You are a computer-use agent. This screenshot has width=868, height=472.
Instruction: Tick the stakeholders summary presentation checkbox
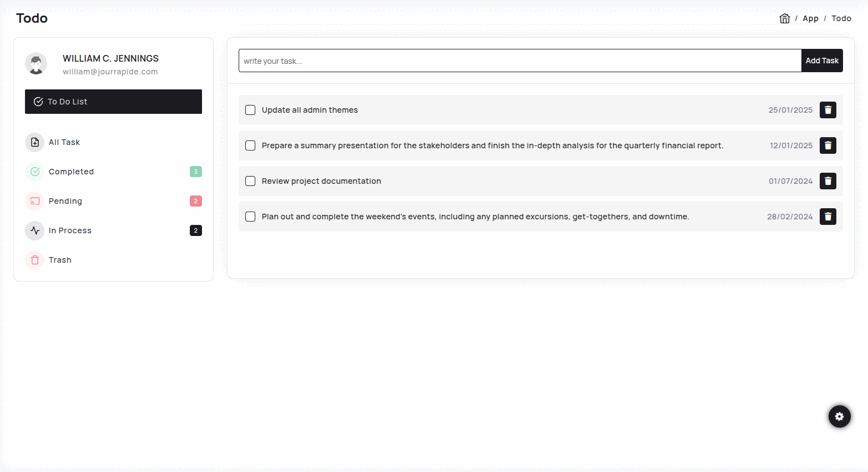[x=250, y=145]
